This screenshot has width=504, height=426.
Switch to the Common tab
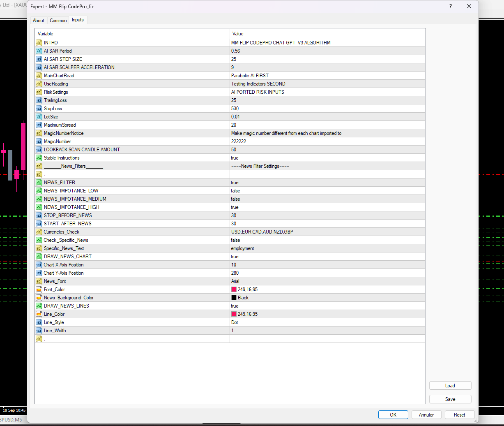[58, 21]
